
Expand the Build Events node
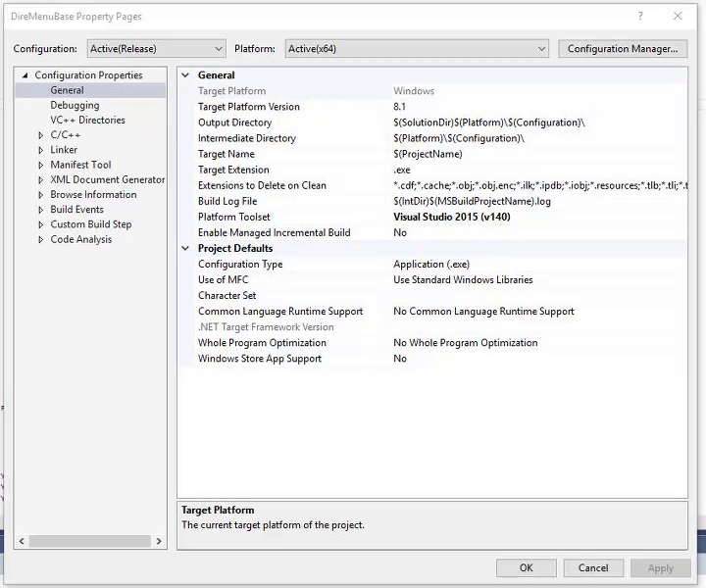[39, 210]
